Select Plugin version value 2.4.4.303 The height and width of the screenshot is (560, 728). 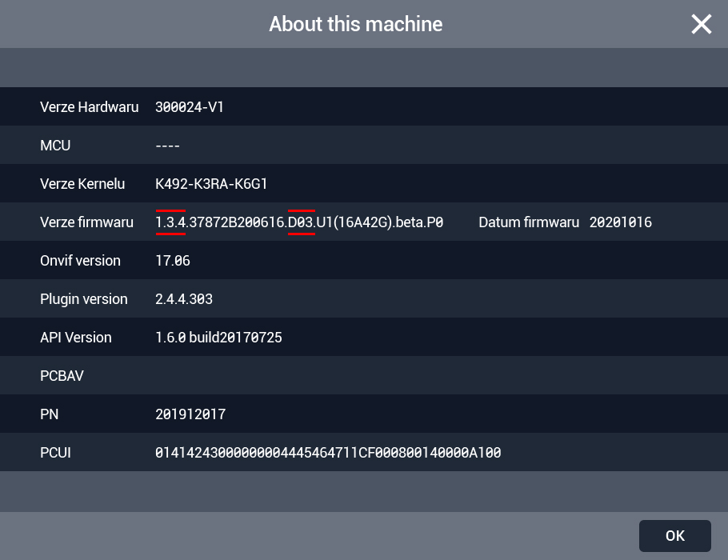click(184, 299)
